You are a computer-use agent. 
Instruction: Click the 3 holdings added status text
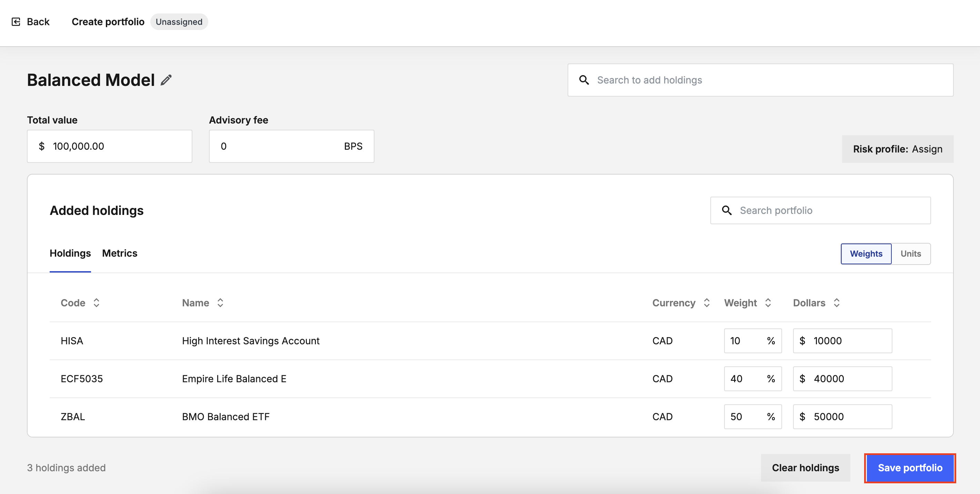(x=66, y=468)
